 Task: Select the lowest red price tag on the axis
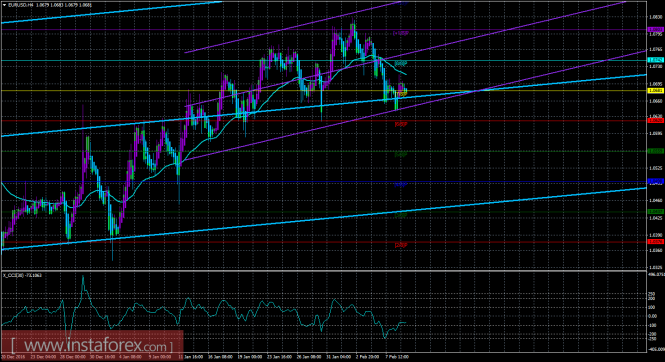tap(656, 242)
